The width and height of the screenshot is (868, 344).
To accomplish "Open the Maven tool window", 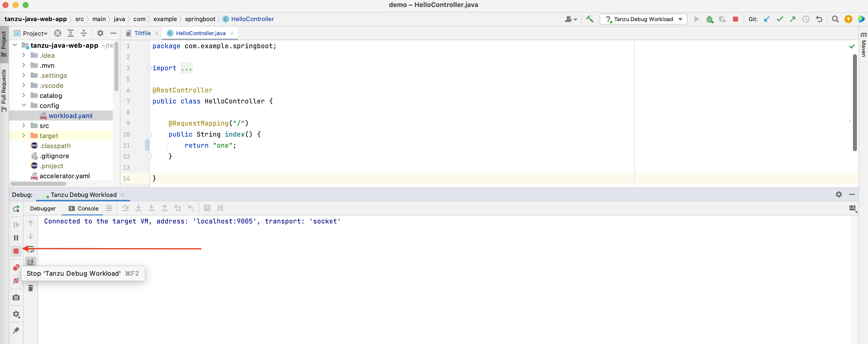I will tap(863, 44).
